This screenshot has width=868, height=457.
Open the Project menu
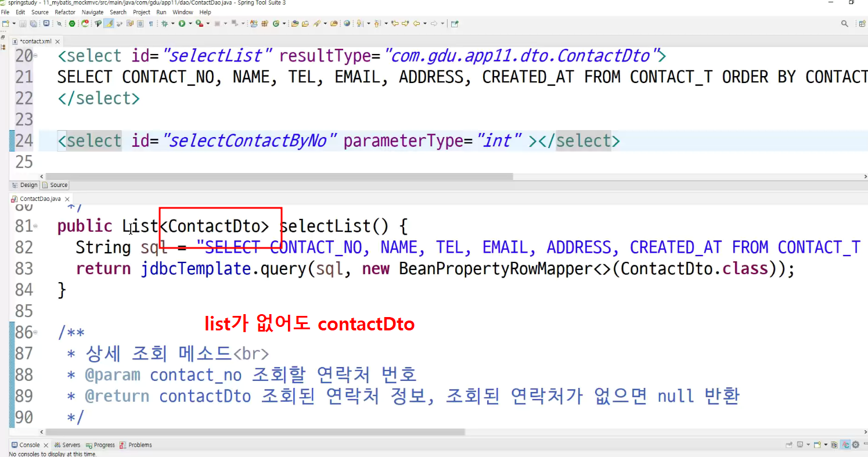(x=142, y=12)
